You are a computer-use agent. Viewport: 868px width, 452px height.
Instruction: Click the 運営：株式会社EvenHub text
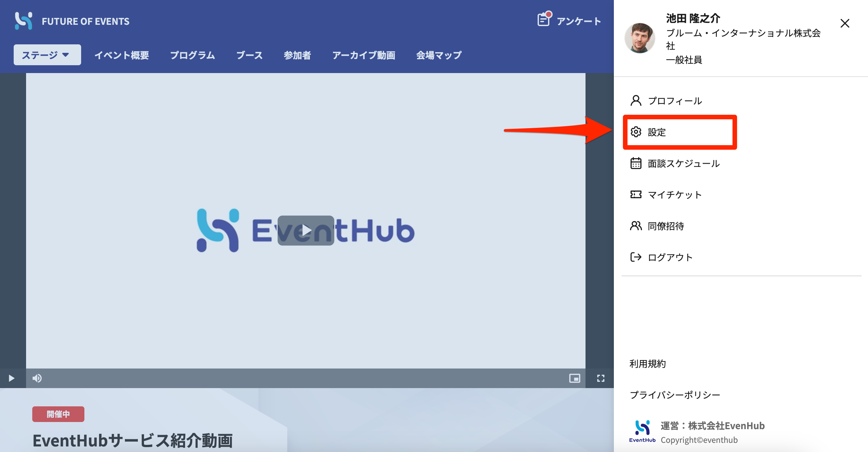[x=712, y=426]
